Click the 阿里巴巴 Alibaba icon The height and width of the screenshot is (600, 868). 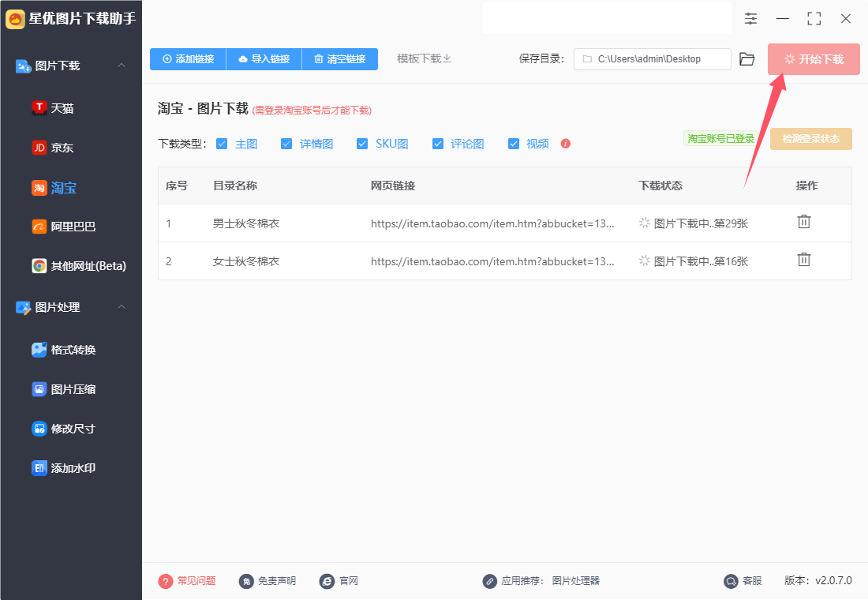(x=39, y=227)
